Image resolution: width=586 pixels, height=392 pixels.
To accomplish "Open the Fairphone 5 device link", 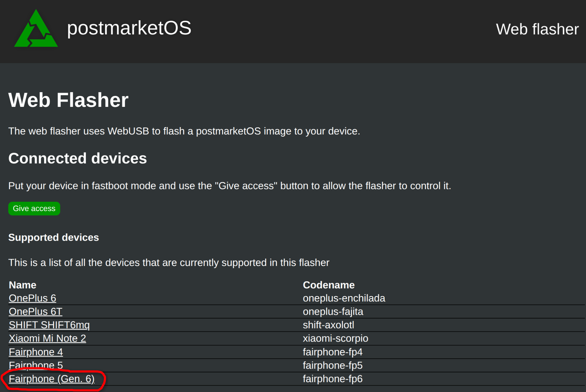I will [x=36, y=365].
